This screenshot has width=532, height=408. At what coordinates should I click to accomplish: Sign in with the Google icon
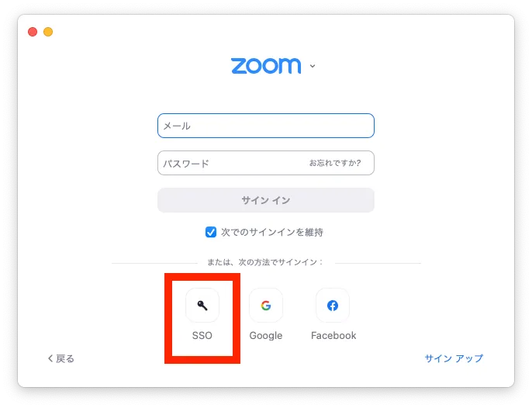coord(266,305)
